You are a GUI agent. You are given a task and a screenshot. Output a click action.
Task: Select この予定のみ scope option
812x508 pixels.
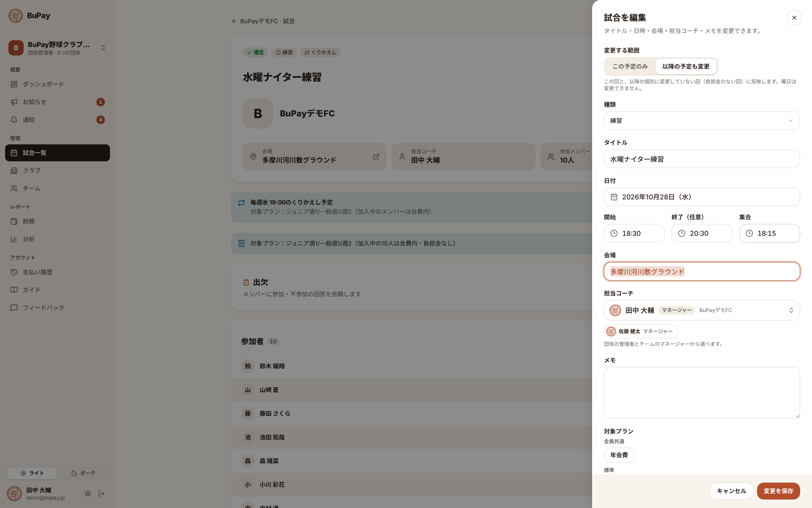pos(630,66)
